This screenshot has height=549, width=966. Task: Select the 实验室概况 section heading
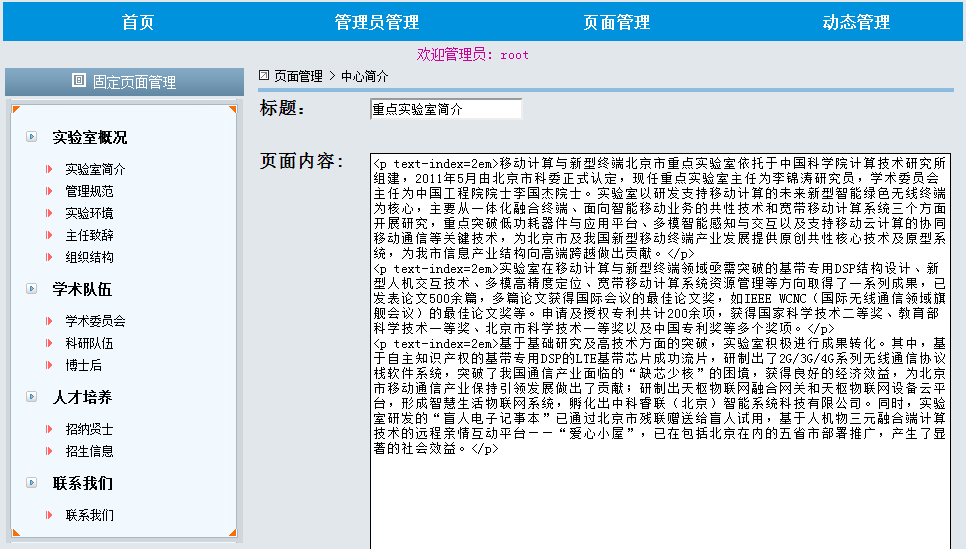[x=89, y=137]
